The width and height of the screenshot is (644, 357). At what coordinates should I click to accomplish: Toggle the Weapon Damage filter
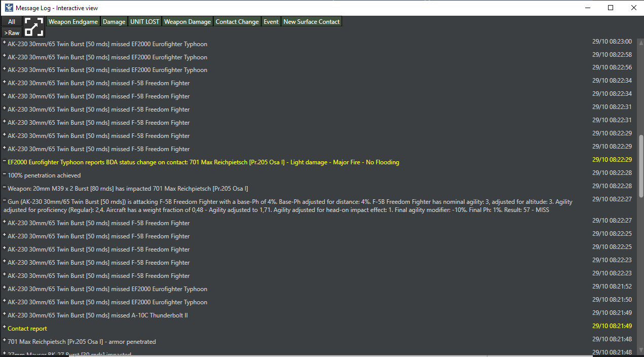tap(187, 22)
